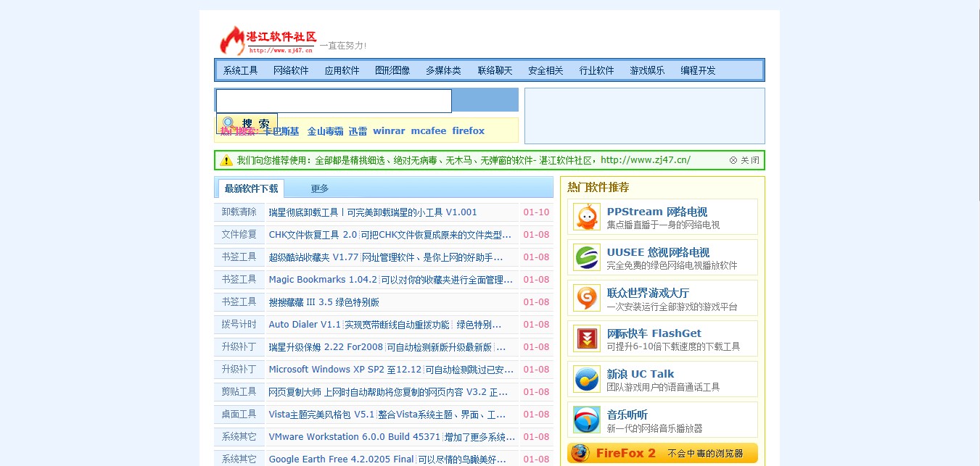Click the FireFox 2 browser banner

[663, 453]
